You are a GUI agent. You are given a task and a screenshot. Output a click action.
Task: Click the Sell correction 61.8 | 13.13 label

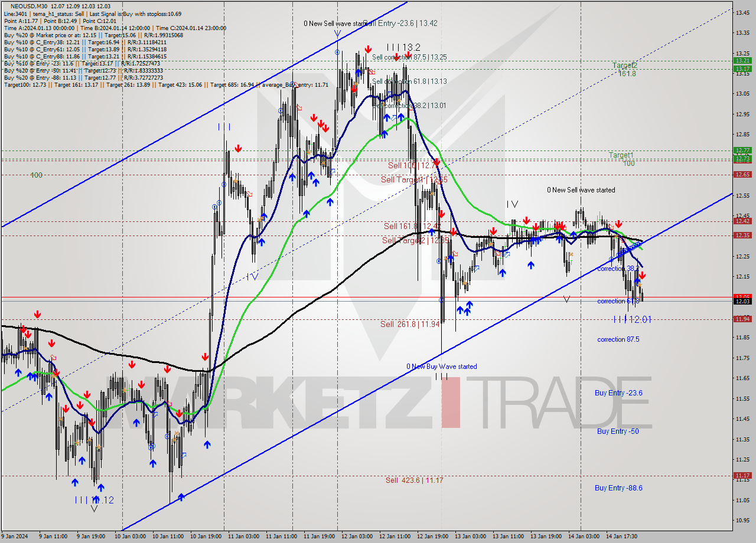[x=409, y=81]
